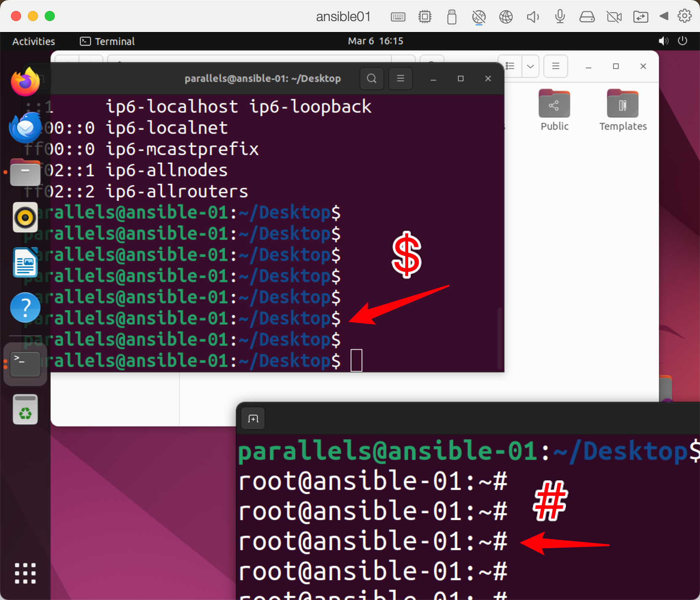700x600 pixels.
Task: Click the Activities menu
Action: [x=34, y=41]
